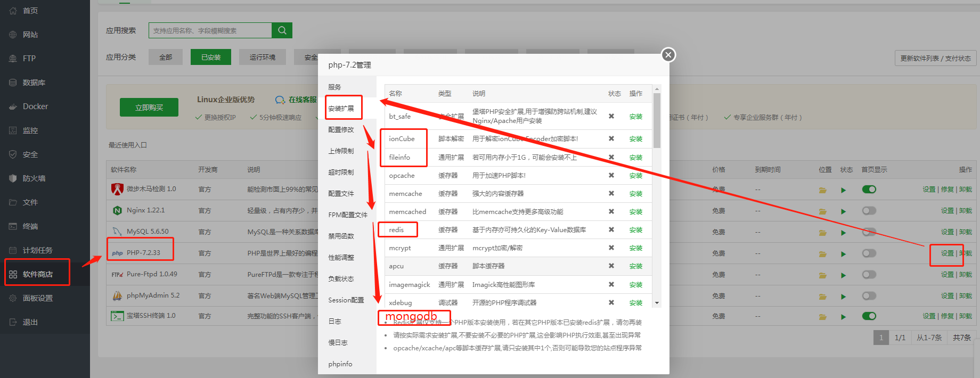Open the 防火墙 firewall icon
Image resolution: width=980 pixels, height=378 pixels.
pos(13,178)
